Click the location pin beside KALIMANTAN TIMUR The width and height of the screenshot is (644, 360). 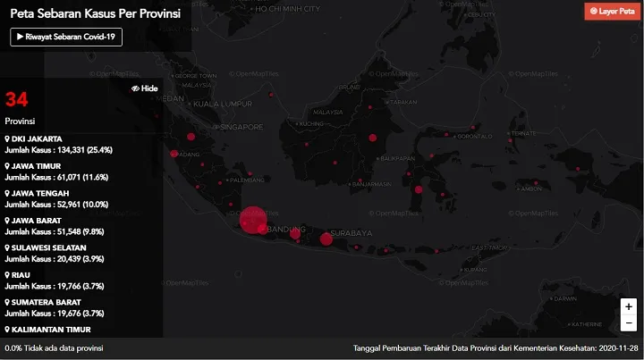pos(7,330)
